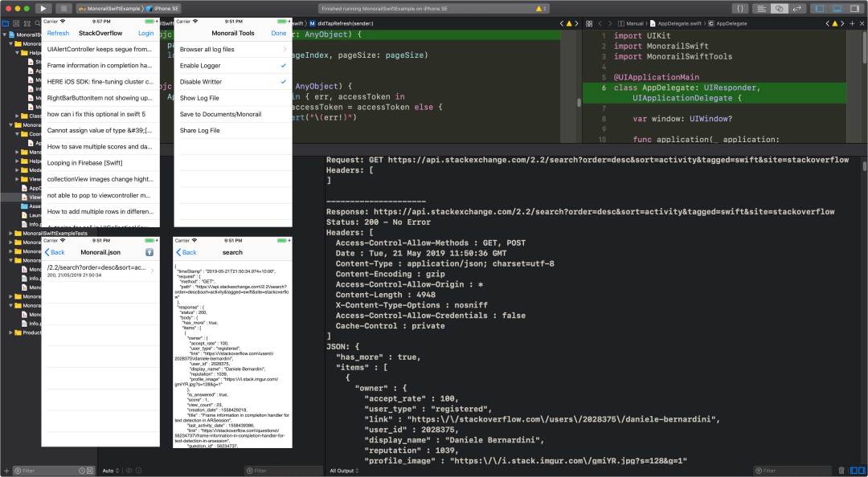Click the console Filter field
Screen dimensions: 868x477
(x=792, y=471)
